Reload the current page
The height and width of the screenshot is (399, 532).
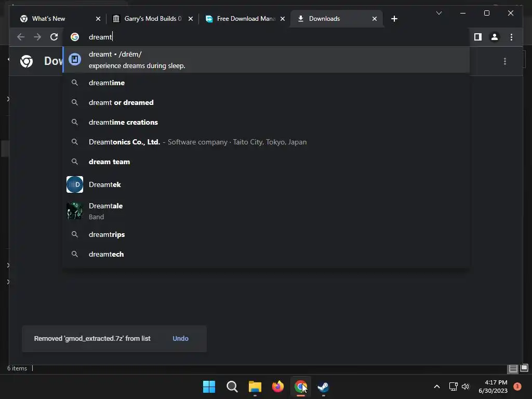tap(54, 37)
